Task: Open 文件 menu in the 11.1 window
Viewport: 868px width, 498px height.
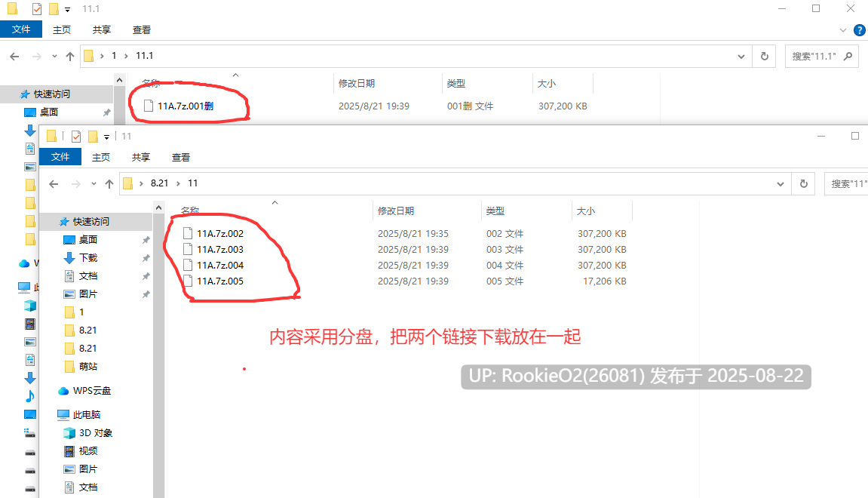Action: pos(21,29)
